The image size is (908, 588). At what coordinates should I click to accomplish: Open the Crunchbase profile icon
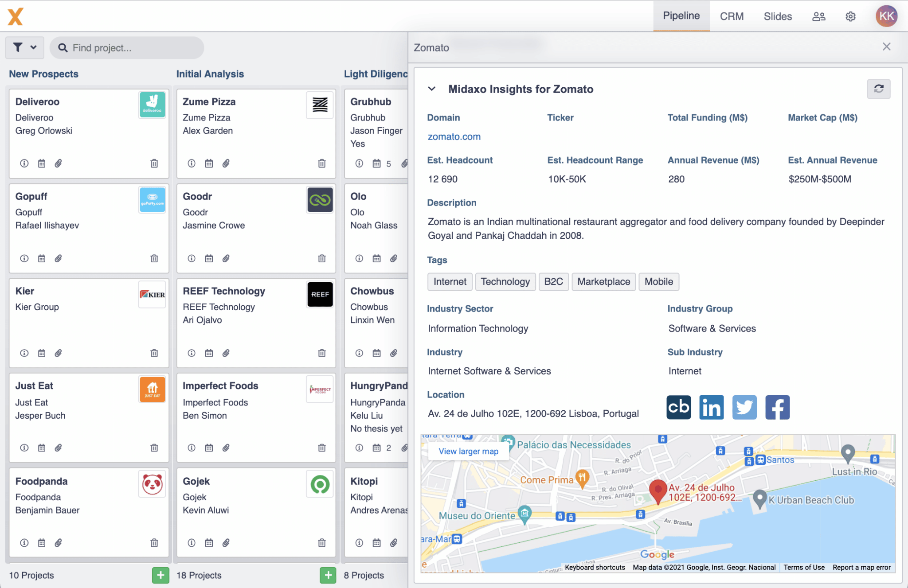tap(678, 407)
